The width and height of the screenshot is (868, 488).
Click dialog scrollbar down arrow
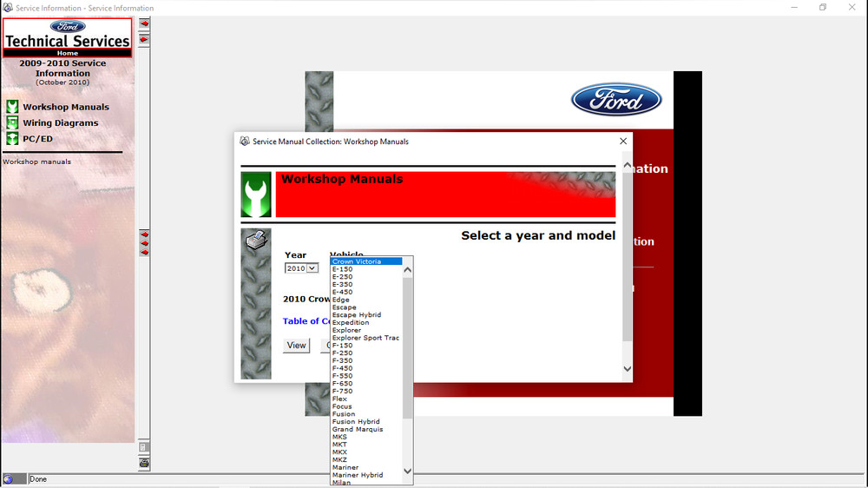(628, 369)
